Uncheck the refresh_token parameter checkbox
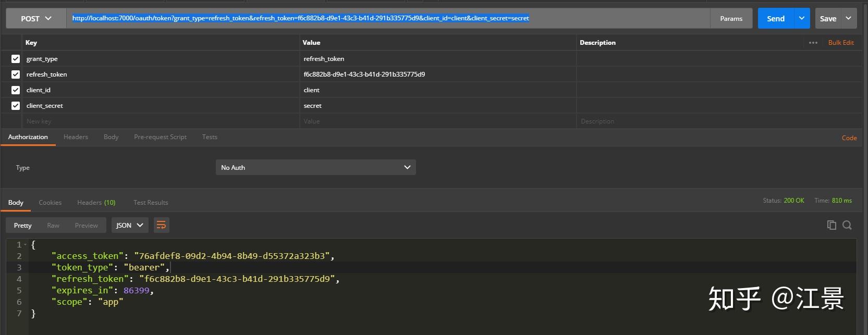Image resolution: width=868 pixels, height=335 pixels. click(x=16, y=75)
